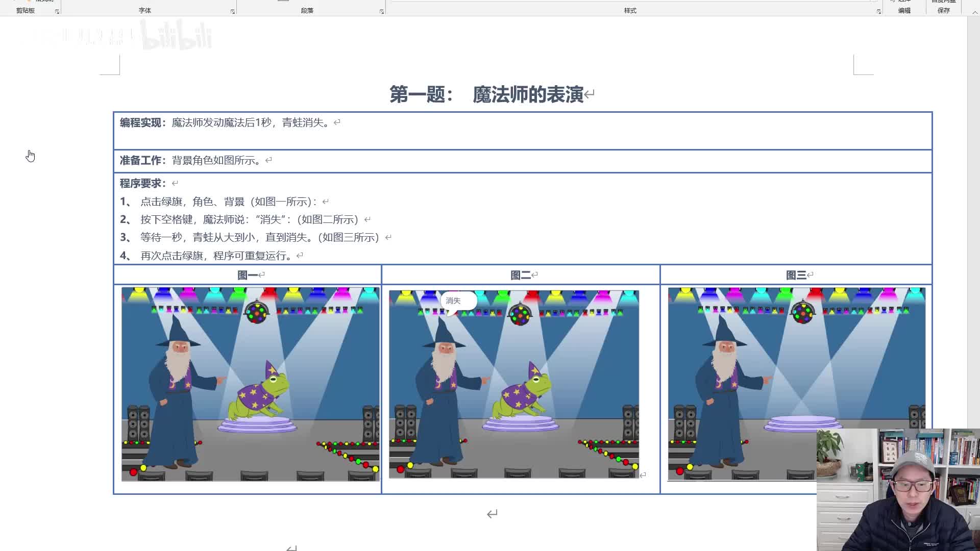The height and width of the screenshot is (551, 980).
Task: Open the 样式 group dialog launcher
Action: [x=878, y=11]
